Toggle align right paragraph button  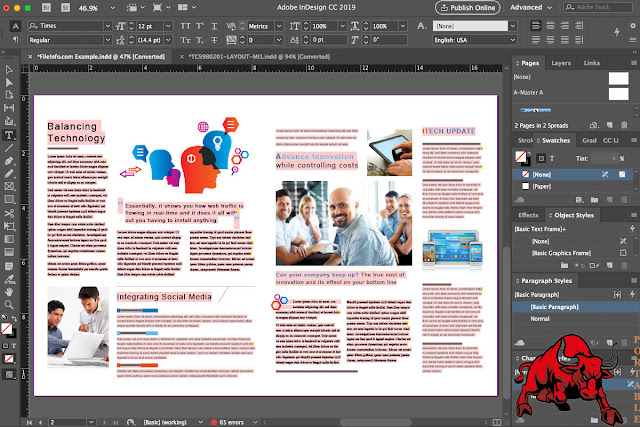coord(564,26)
